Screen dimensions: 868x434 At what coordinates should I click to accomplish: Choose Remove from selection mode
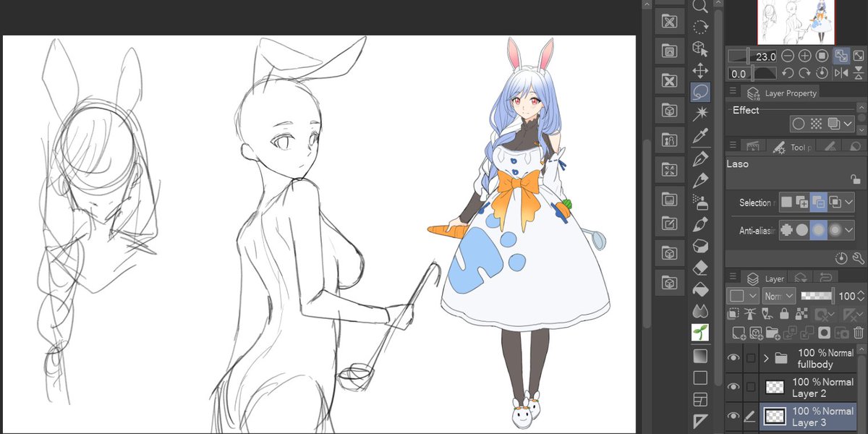coord(818,203)
